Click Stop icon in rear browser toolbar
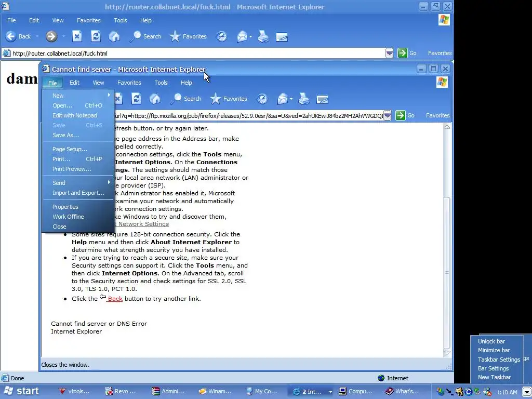532x399 pixels. [77, 36]
